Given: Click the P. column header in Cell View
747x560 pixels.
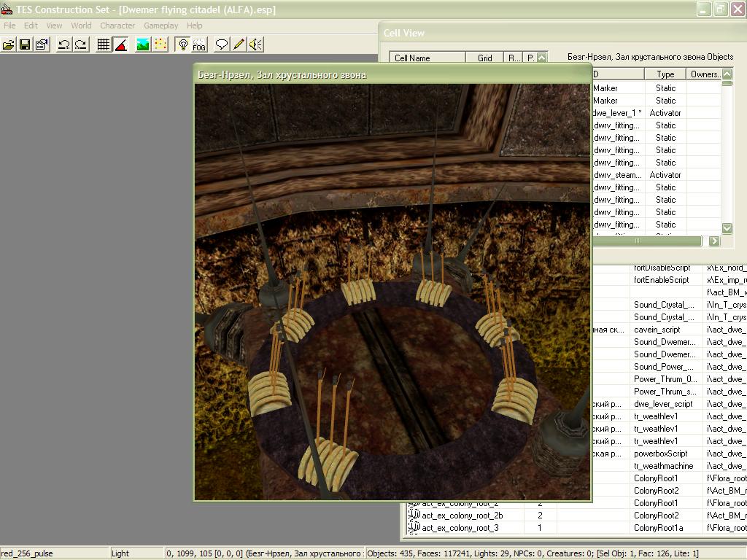Looking at the screenshot, I should [x=530, y=58].
